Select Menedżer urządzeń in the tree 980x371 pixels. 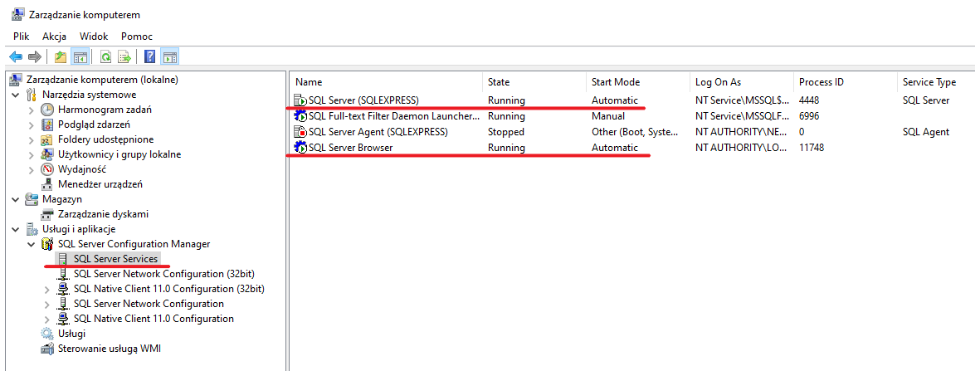(x=100, y=184)
